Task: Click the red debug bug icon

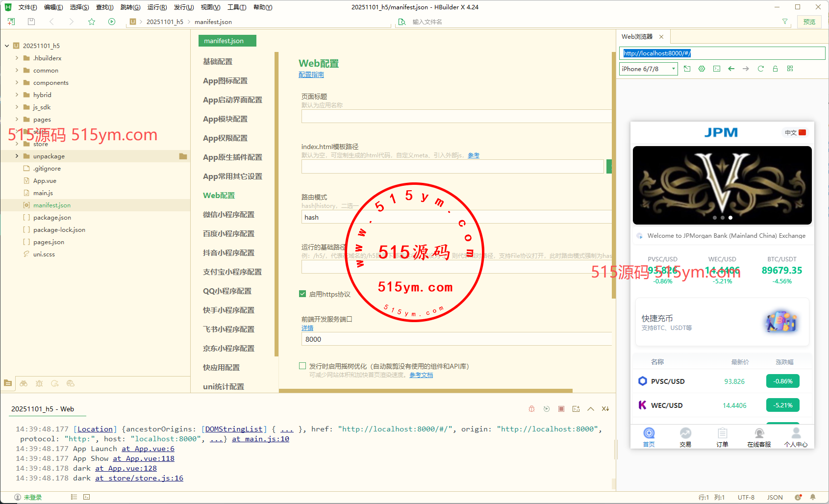Action: click(531, 409)
